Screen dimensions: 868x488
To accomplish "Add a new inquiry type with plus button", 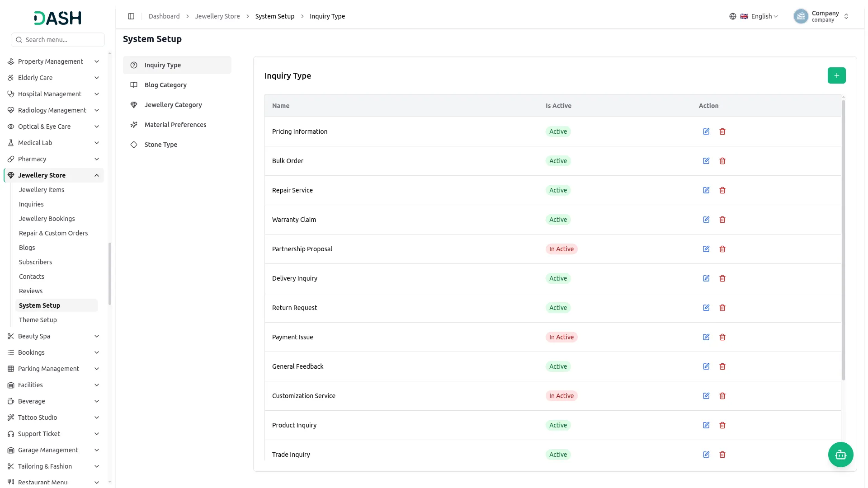I will point(836,75).
